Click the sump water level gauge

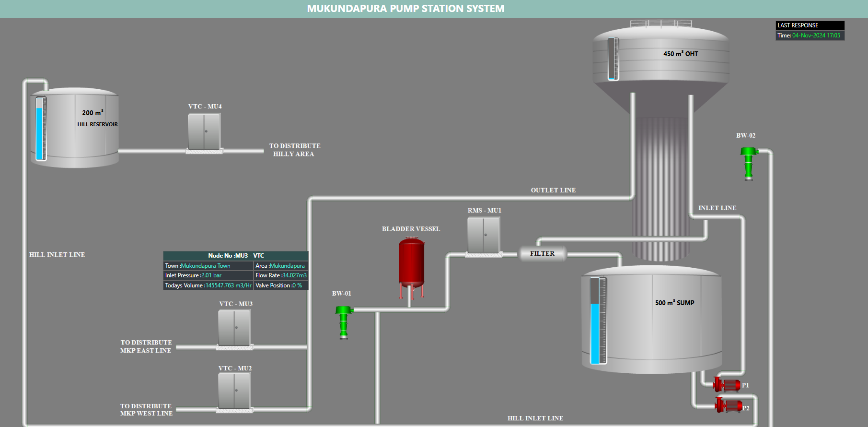click(x=598, y=320)
